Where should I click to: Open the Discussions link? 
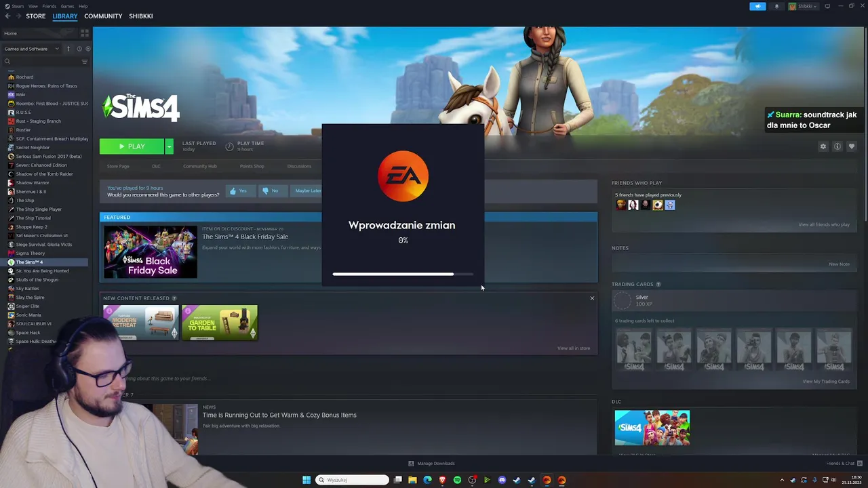tap(299, 166)
